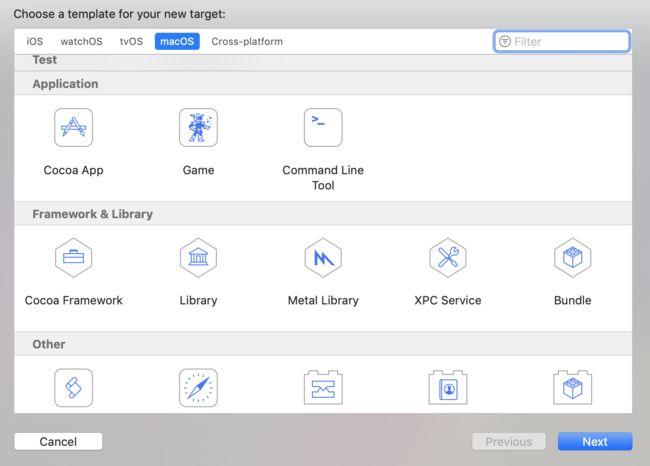Choose the Game template icon

[x=198, y=128]
